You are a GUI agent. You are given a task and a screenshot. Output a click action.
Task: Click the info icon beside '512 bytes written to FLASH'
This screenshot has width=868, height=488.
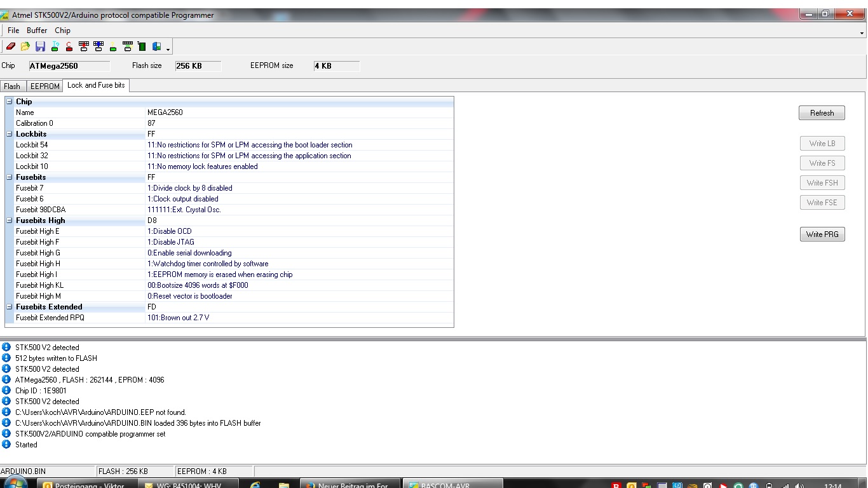pos(6,358)
